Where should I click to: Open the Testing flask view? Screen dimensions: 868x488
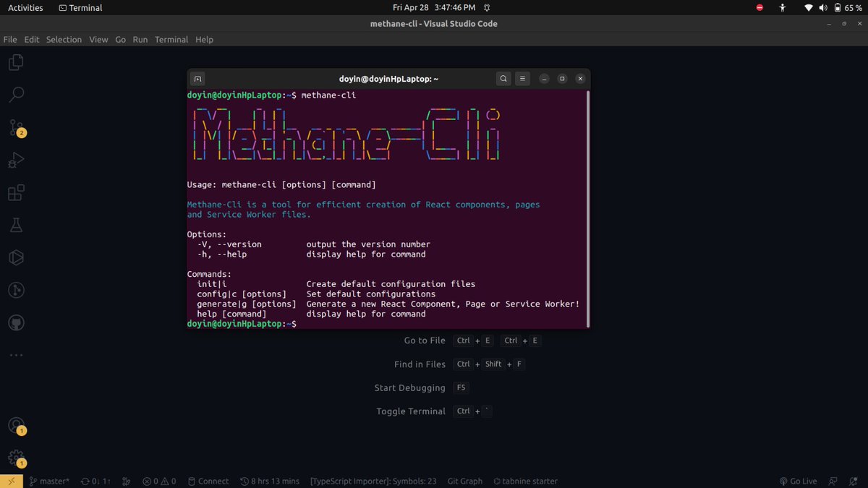click(16, 225)
